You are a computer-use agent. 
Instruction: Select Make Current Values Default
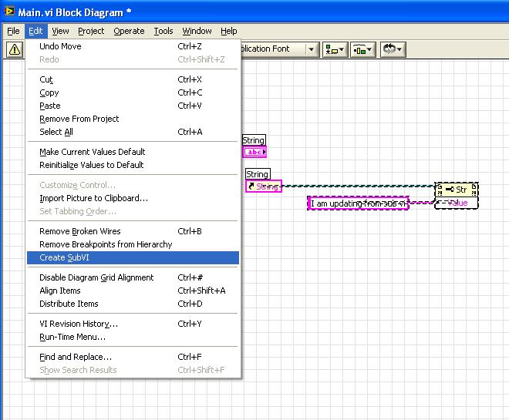tap(133, 152)
